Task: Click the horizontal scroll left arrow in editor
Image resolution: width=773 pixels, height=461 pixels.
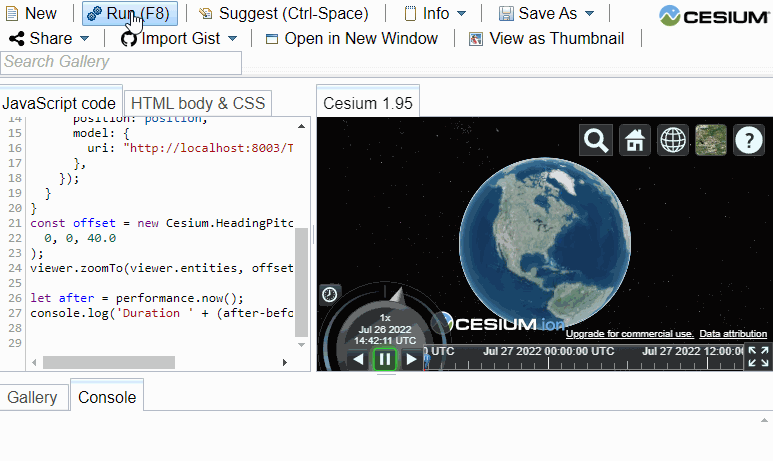Action: 34,362
